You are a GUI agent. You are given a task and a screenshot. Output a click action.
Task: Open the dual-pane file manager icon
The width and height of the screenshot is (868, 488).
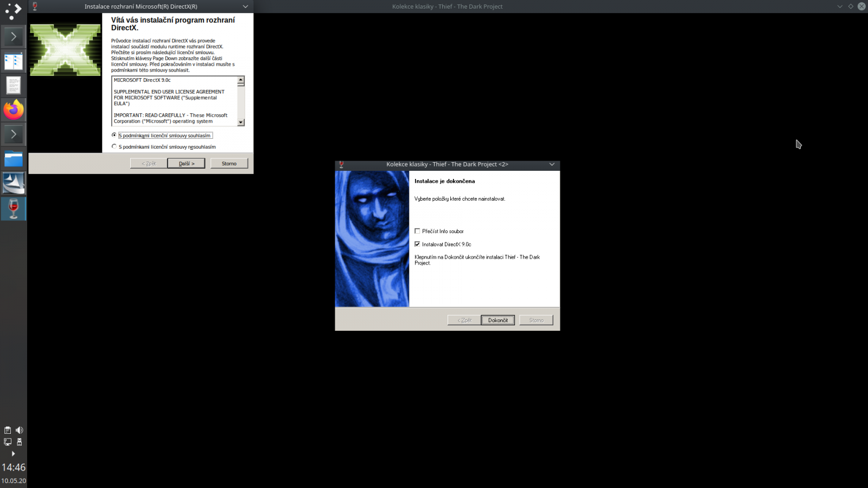coord(13,61)
